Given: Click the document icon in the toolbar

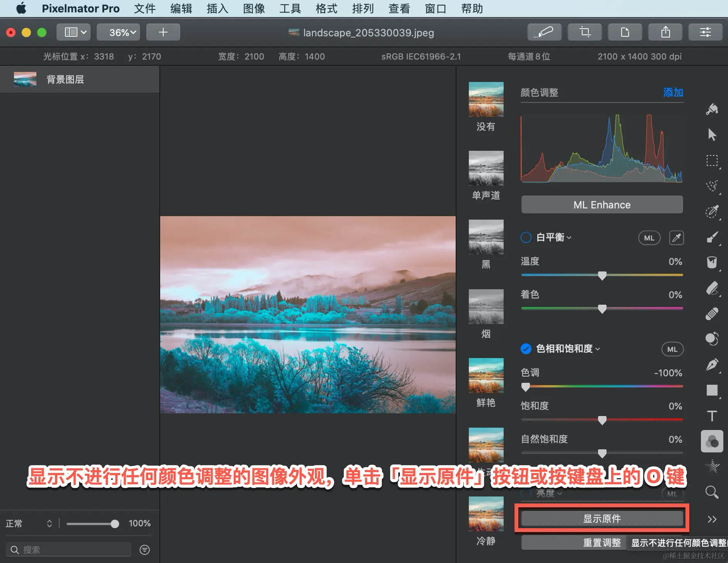Looking at the screenshot, I should pos(625,32).
